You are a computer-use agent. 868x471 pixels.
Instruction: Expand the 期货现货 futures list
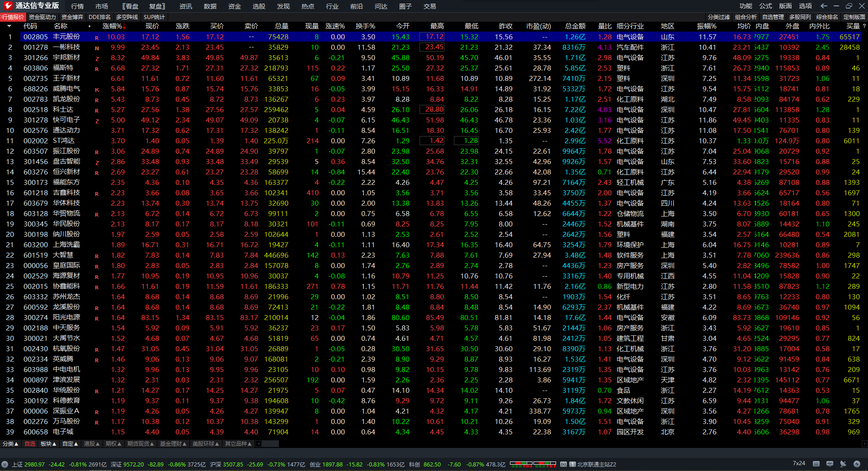point(141,444)
